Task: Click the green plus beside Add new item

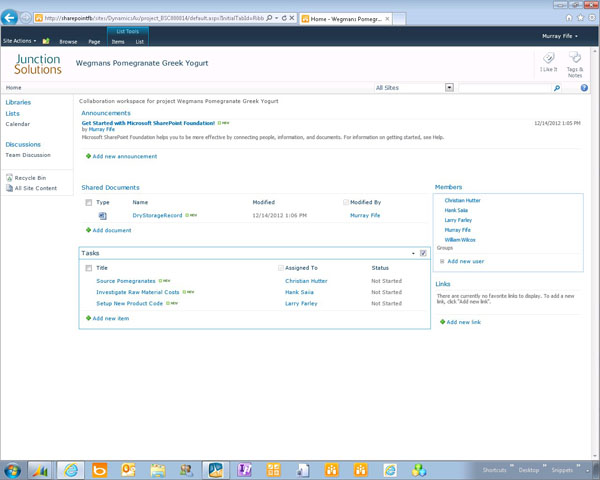Action: [x=88, y=318]
